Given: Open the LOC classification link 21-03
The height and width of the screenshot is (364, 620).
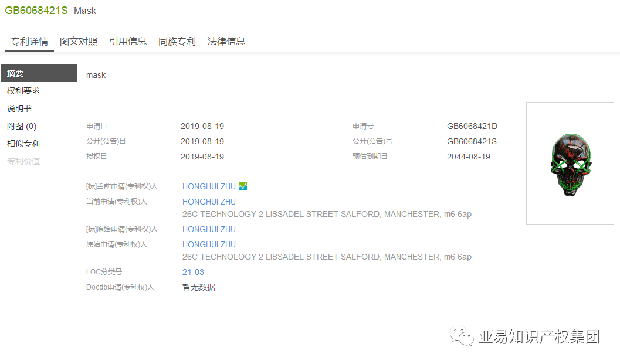Looking at the screenshot, I should 193,272.
